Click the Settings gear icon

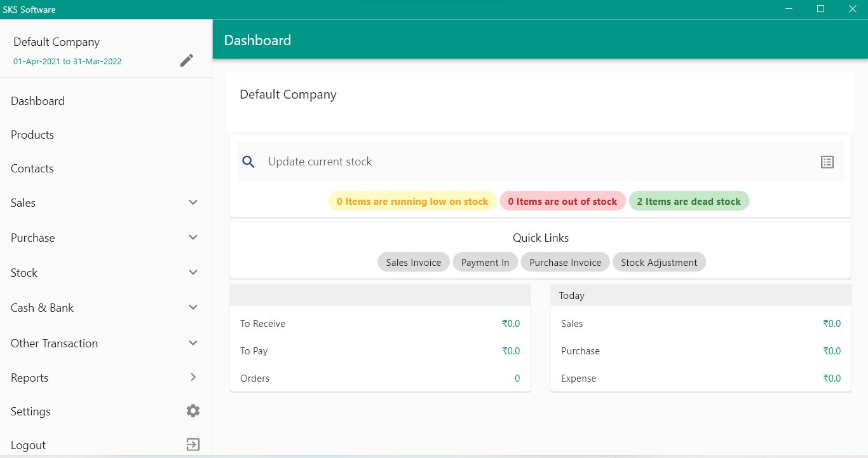point(193,411)
